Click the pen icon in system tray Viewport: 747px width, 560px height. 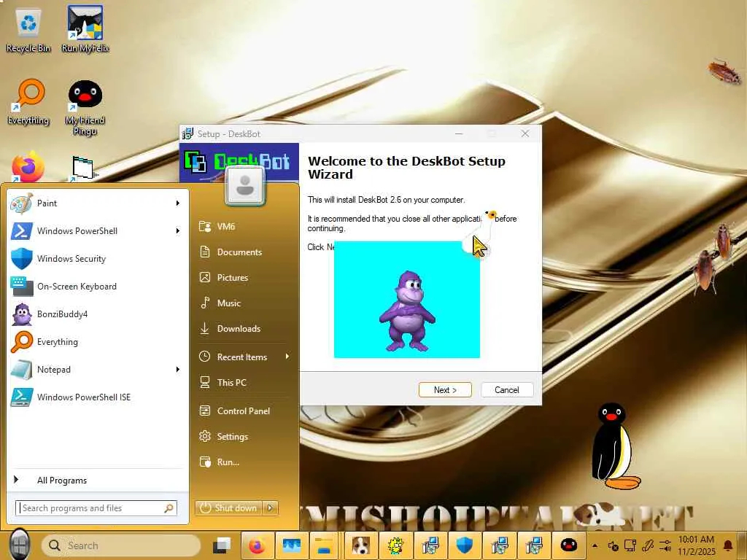(648, 545)
